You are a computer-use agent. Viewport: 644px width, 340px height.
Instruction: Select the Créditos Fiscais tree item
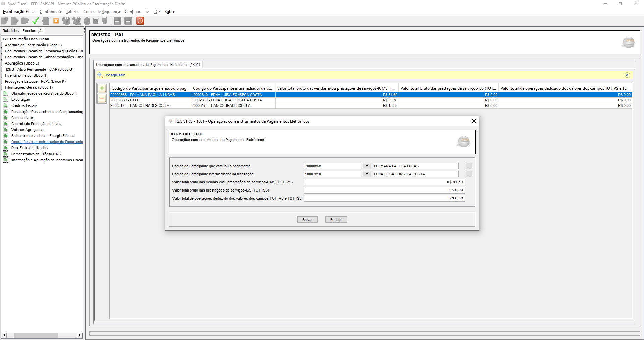pyautogui.click(x=24, y=105)
